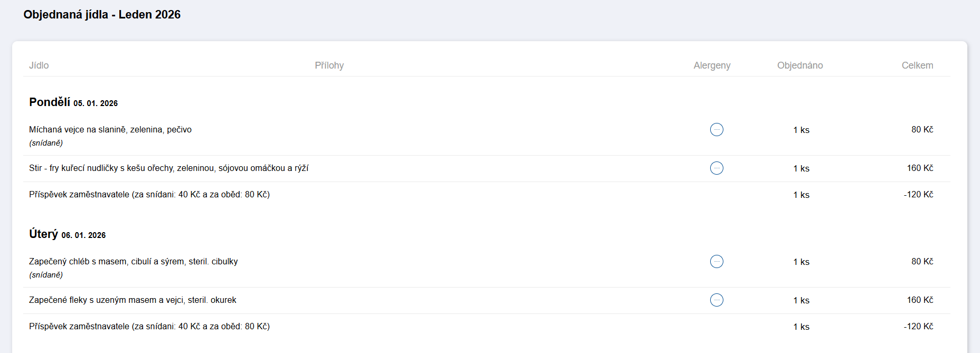
Task: Click allergens icon for Zapečený chléb s masem
Action: pyautogui.click(x=717, y=261)
